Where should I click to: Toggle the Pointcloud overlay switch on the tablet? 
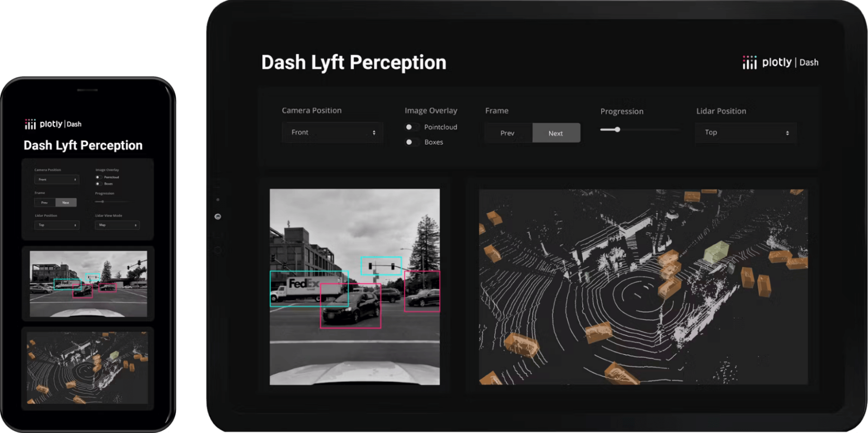point(410,127)
